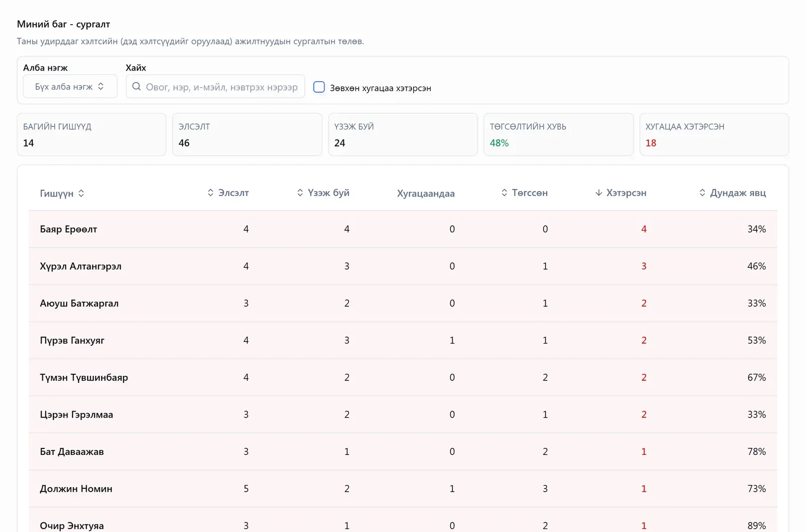Click the Хугацаа хэтэрсэн summary card

[x=714, y=135]
